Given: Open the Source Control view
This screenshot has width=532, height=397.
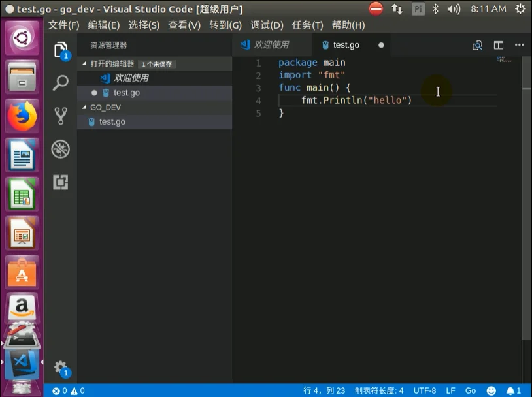Looking at the screenshot, I should point(61,116).
